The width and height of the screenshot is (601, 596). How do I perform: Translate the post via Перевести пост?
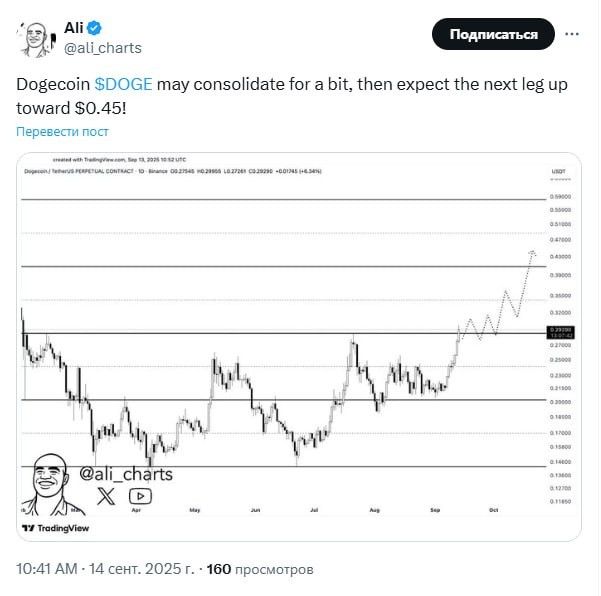coord(62,131)
